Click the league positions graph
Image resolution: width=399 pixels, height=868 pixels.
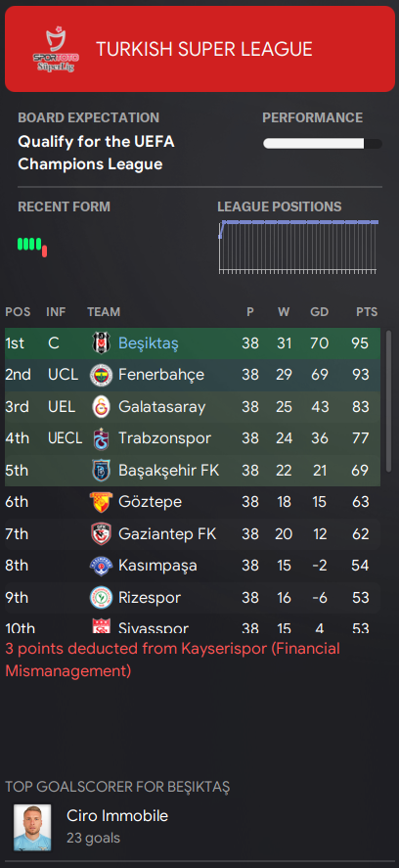(x=298, y=247)
